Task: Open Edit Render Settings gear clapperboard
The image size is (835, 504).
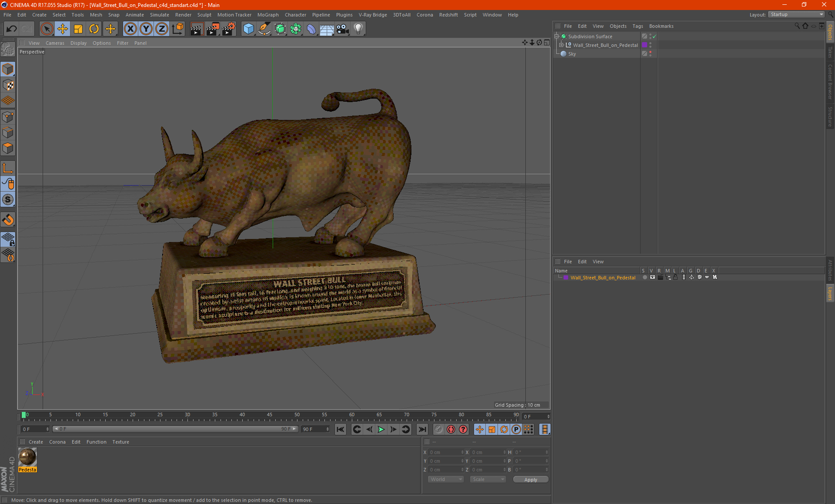Action: click(229, 29)
